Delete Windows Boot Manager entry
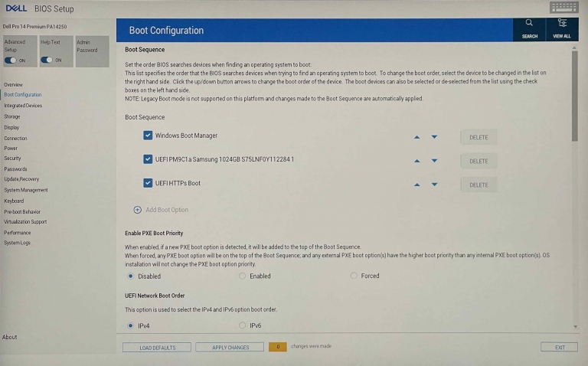 click(479, 137)
